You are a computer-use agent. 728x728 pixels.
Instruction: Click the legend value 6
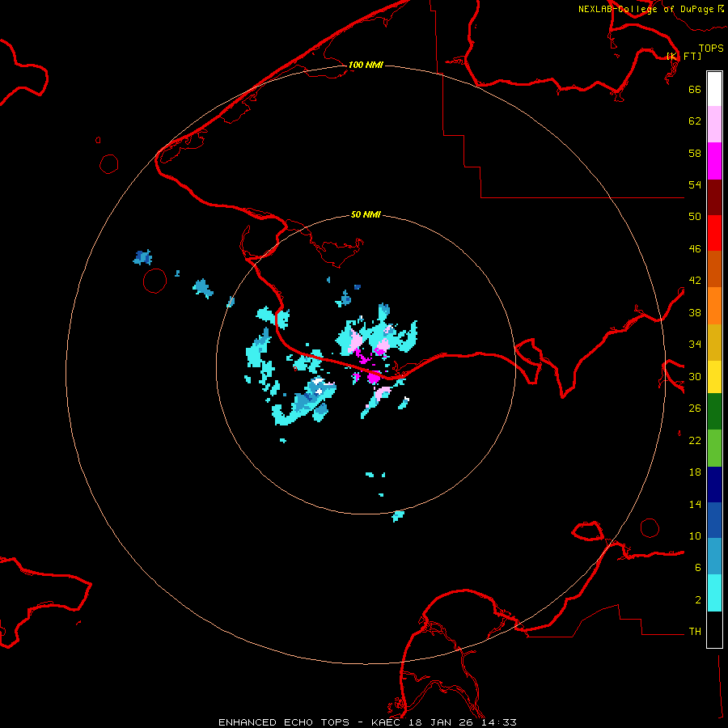coord(698,568)
